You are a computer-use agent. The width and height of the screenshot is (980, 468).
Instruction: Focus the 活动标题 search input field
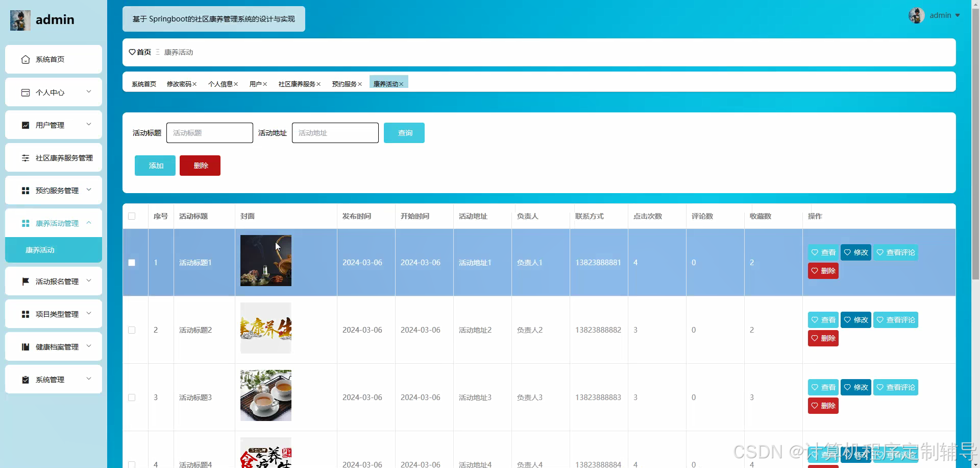click(210, 133)
